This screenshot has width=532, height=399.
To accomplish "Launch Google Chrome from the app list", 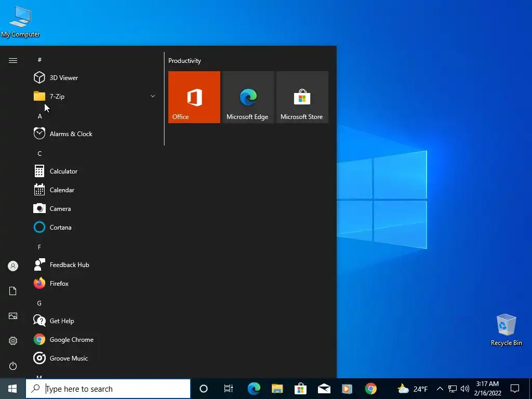I will pyautogui.click(x=95, y=339).
